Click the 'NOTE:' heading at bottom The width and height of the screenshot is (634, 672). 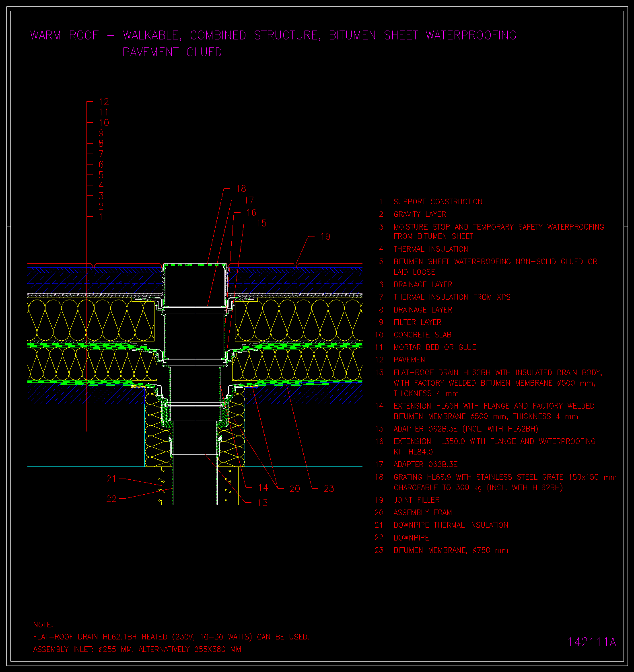(43, 625)
